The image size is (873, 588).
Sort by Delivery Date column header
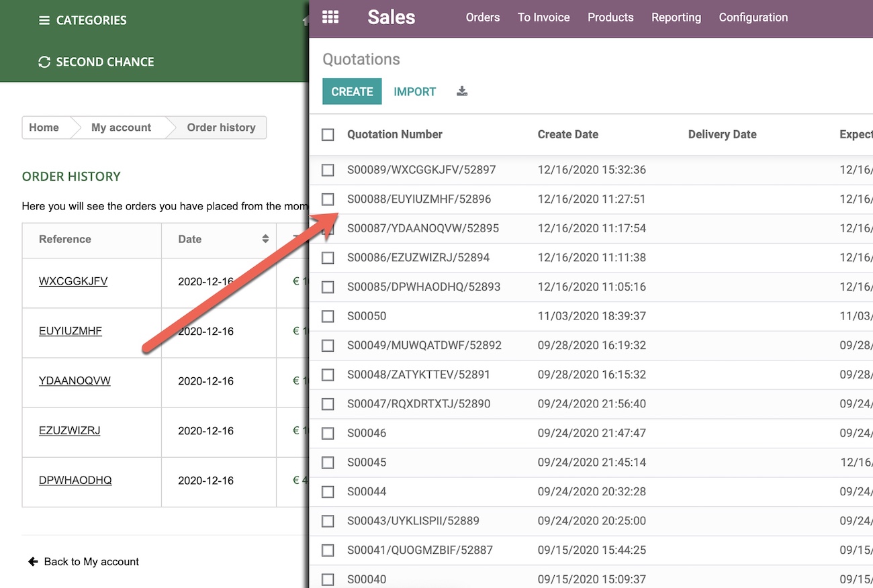723,134
